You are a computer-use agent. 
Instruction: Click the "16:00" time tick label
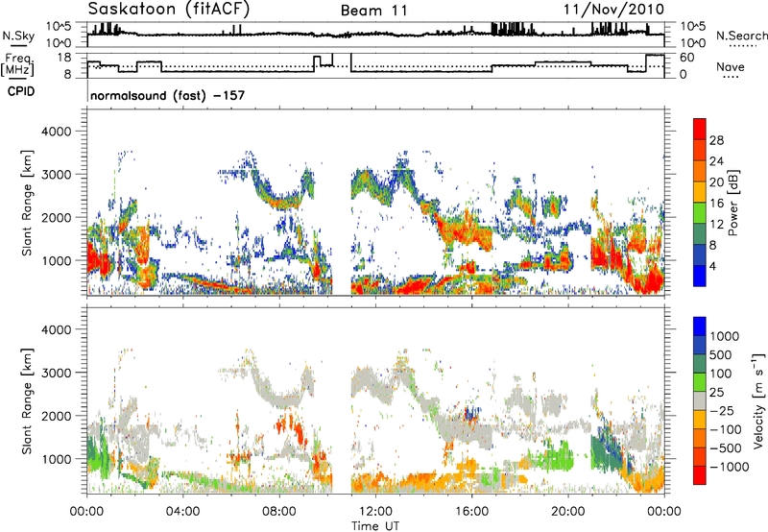pos(471,512)
